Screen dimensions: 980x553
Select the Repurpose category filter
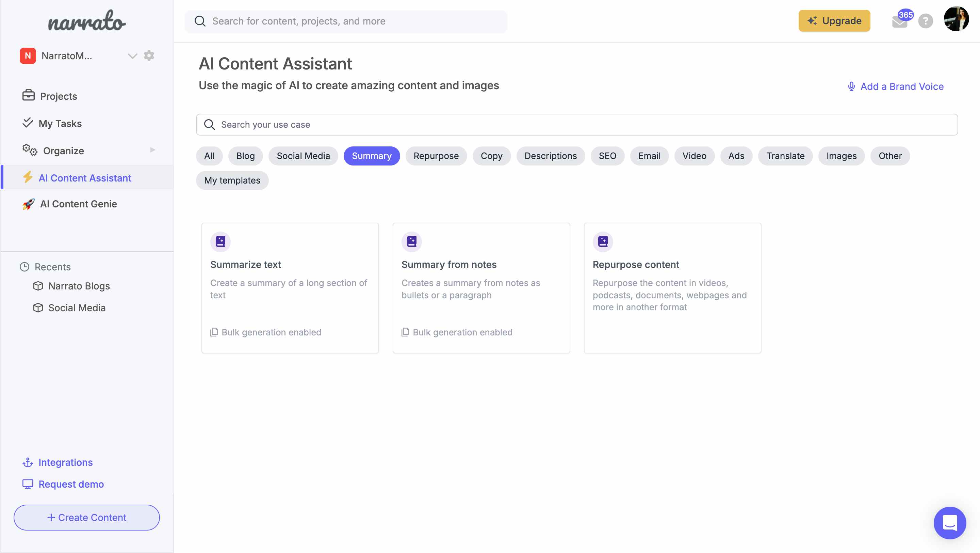(436, 156)
